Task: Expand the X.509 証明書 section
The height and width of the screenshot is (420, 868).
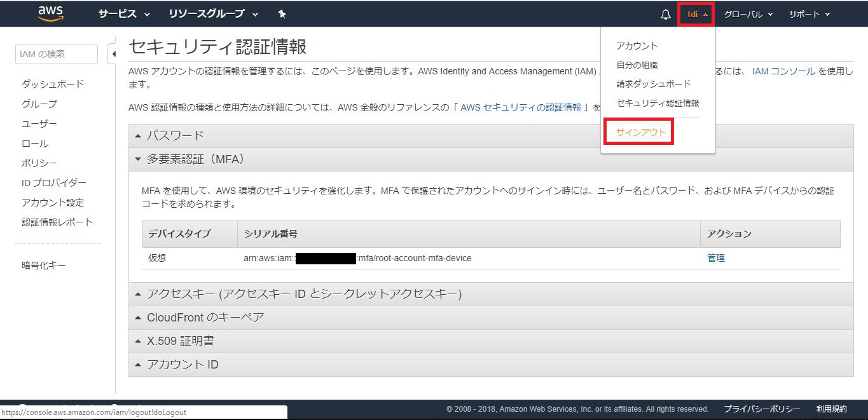Action: tap(180, 341)
